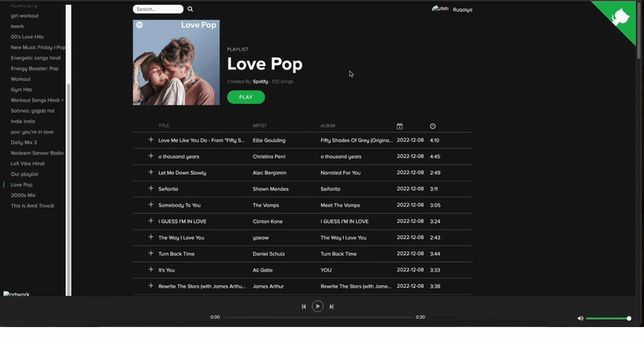Select 'Lofi Vibe Hindi' playlist in sidebar

27,164
